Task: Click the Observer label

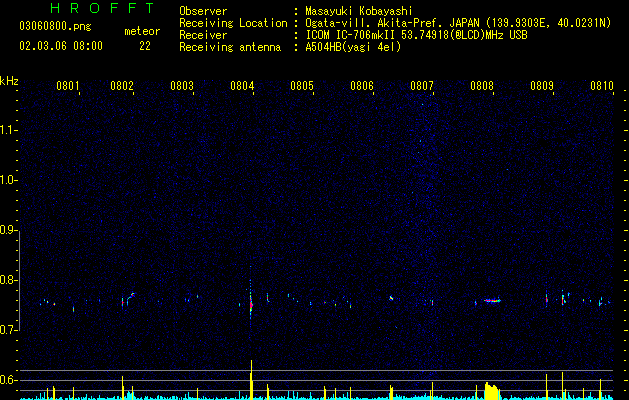Action: pos(203,11)
